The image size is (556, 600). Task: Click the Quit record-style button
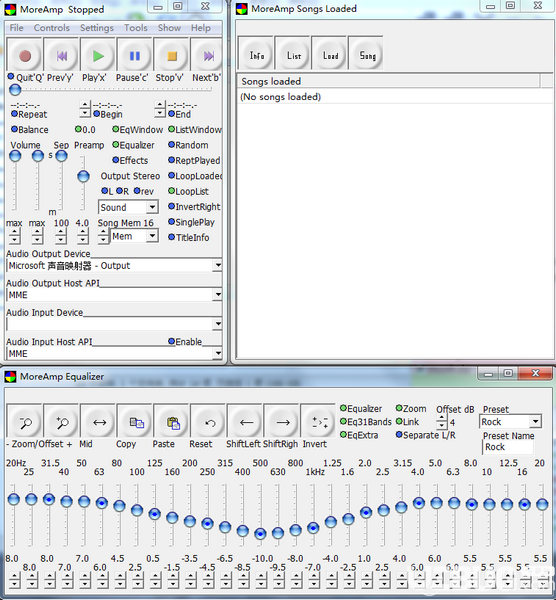(25, 56)
